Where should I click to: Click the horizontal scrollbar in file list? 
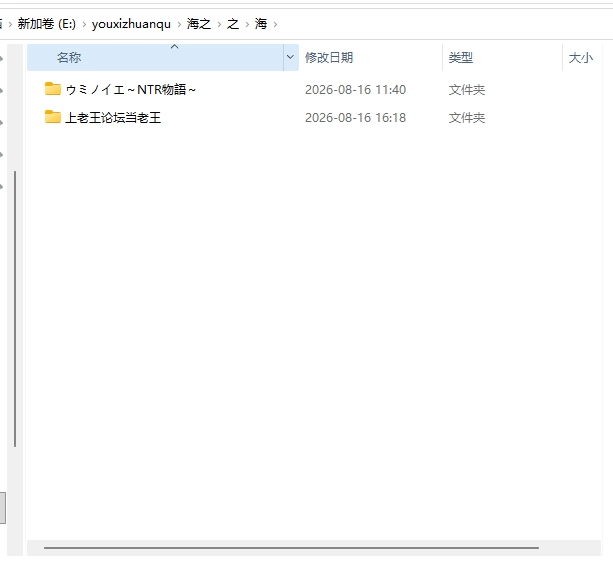(x=291, y=548)
